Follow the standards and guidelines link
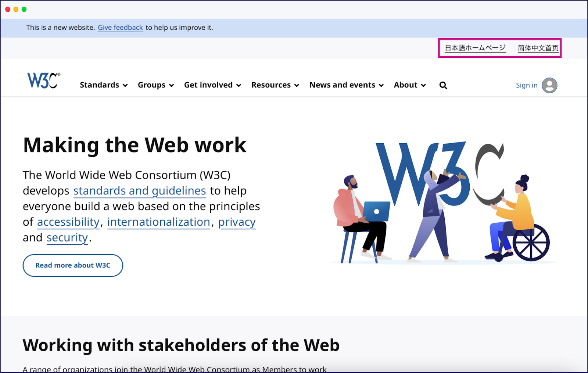Viewport: 588px width, 373px height. (x=139, y=191)
